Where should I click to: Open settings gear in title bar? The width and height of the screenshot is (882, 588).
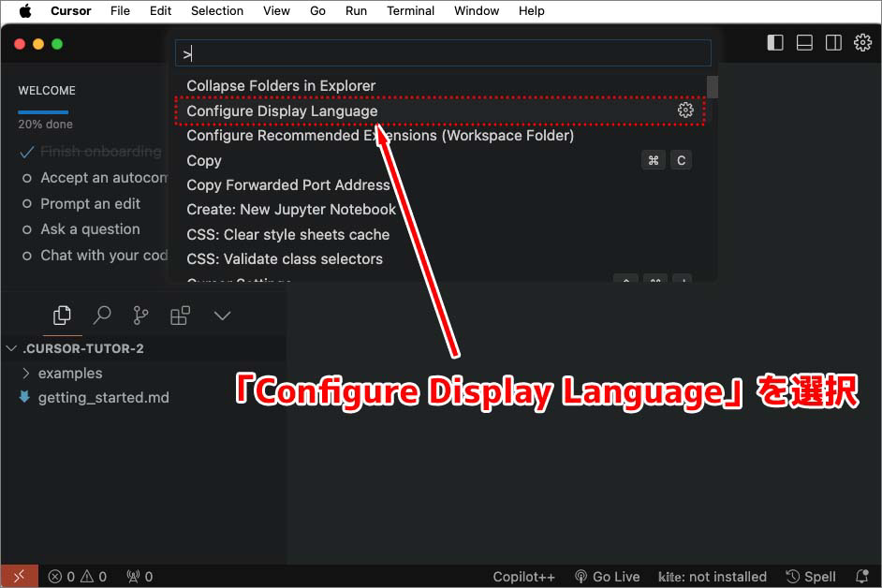click(862, 43)
